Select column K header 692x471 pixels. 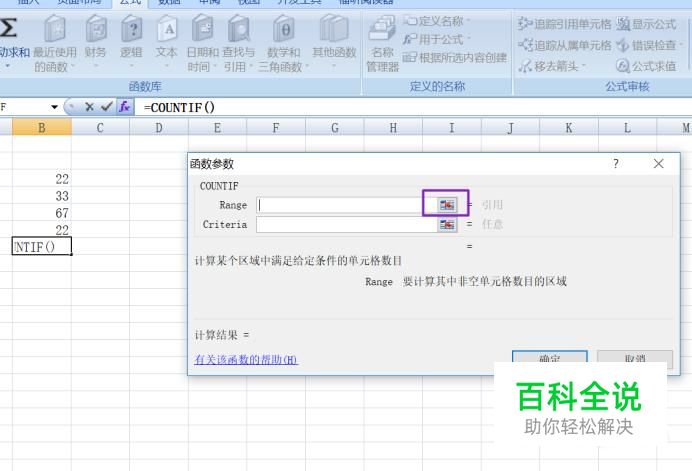pyautogui.click(x=569, y=128)
